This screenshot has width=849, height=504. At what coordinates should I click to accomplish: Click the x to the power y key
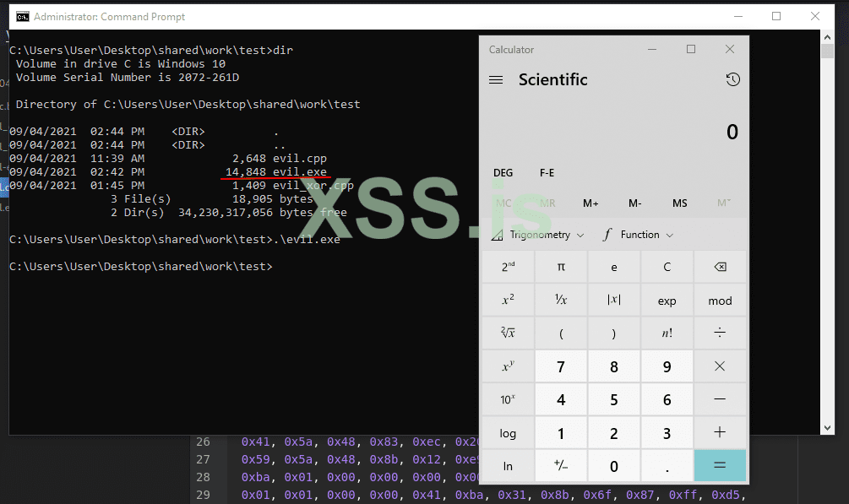[x=508, y=366]
